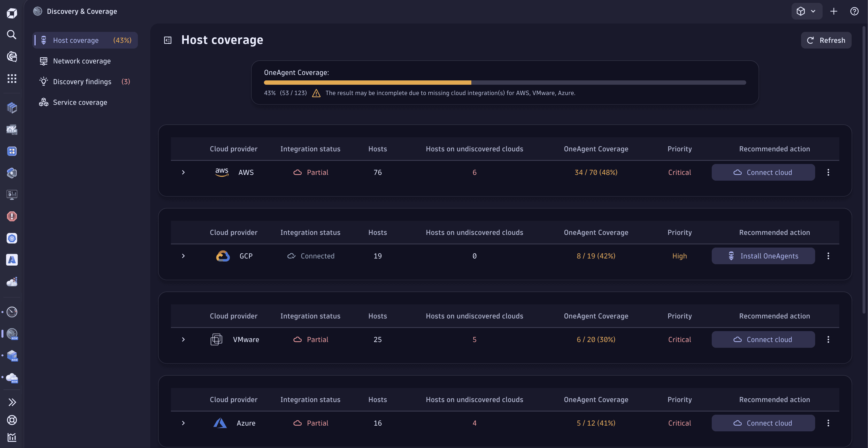Click the 43% (53 / 123) summary text
The image size is (868, 448).
[x=286, y=93]
